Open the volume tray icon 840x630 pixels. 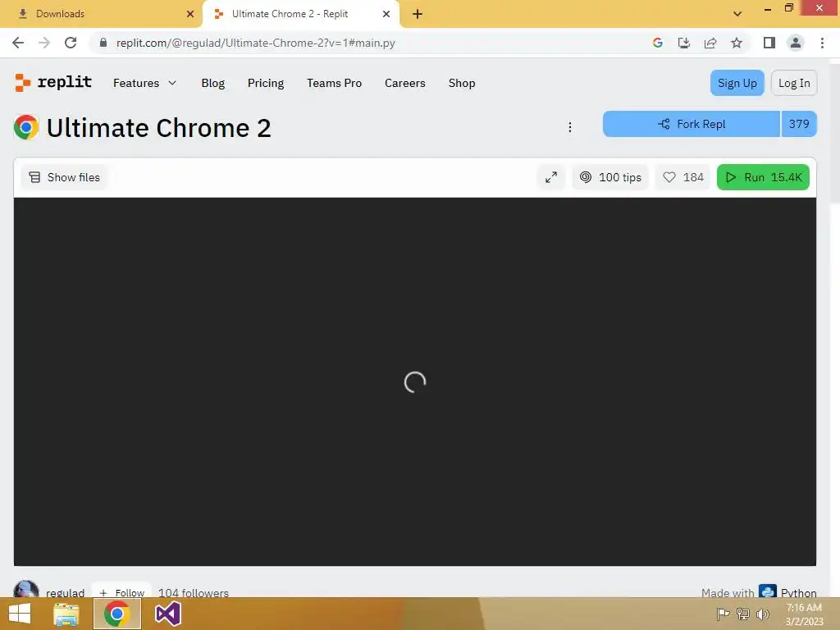763,614
